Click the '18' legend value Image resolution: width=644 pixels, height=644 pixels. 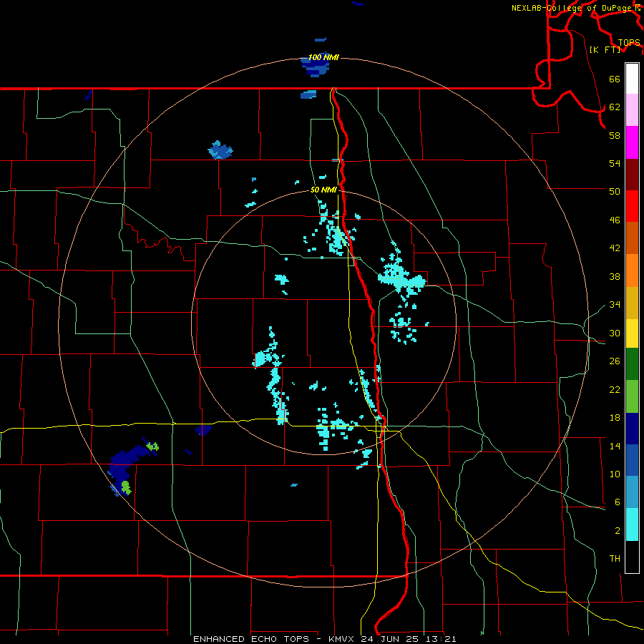click(x=615, y=418)
